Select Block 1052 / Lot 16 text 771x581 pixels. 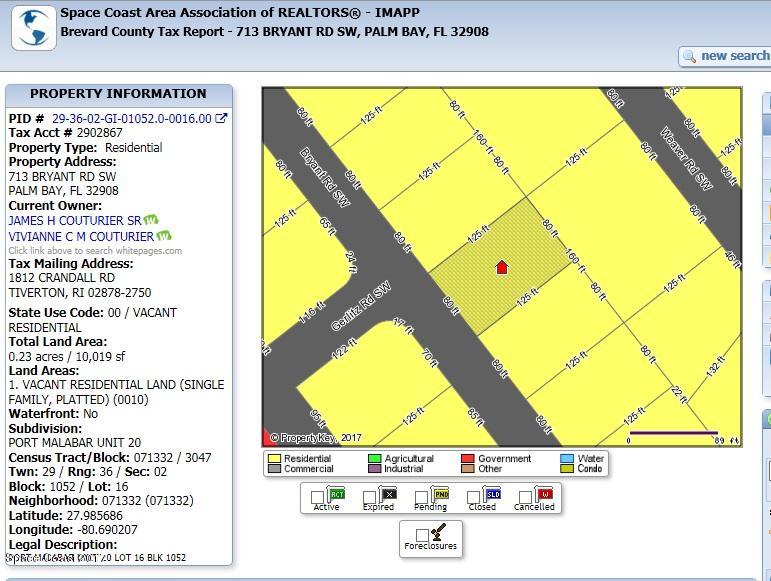click(68, 487)
